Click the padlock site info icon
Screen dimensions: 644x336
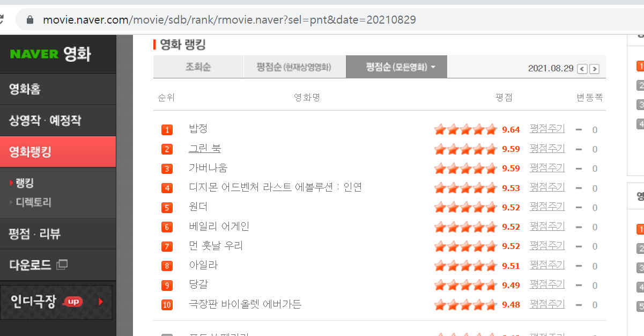(x=30, y=20)
